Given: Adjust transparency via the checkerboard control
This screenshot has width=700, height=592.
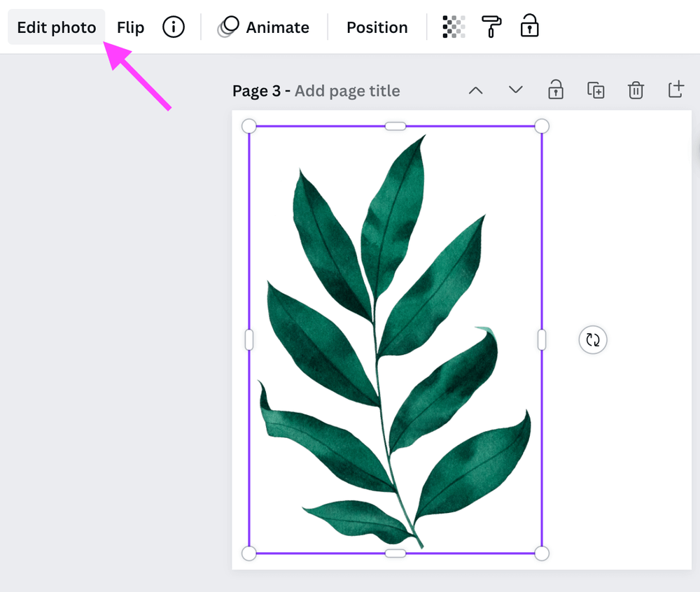Looking at the screenshot, I should tap(453, 27).
